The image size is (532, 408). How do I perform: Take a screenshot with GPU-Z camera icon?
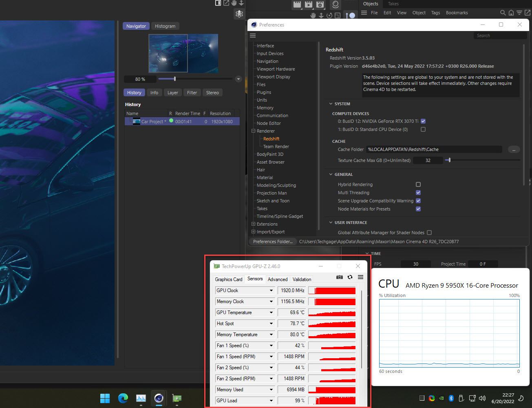coord(339,277)
